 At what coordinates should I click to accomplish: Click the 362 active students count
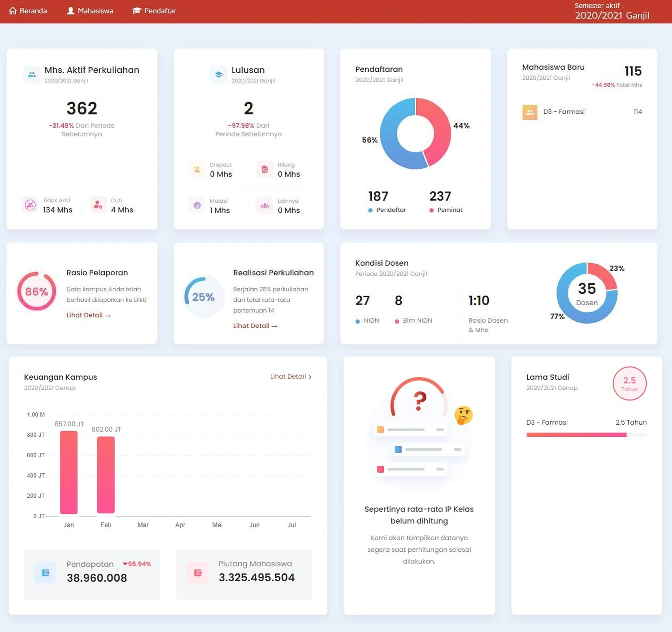82,108
